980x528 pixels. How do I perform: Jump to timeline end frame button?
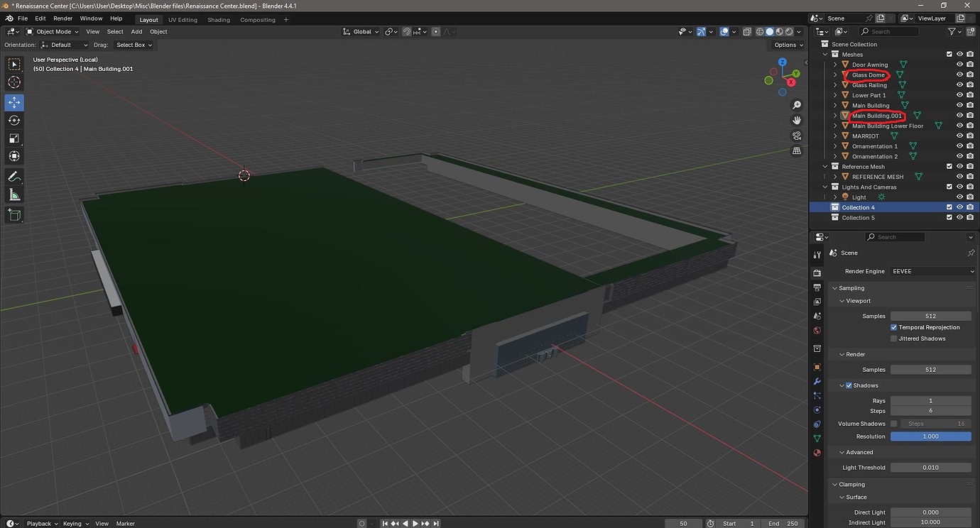point(437,523)
